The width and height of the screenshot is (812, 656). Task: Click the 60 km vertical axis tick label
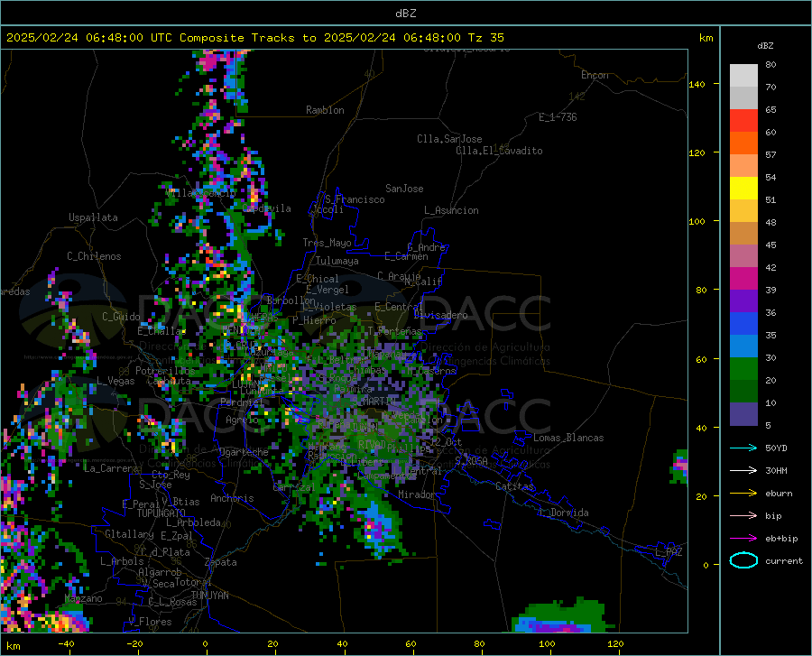point(701,359)
